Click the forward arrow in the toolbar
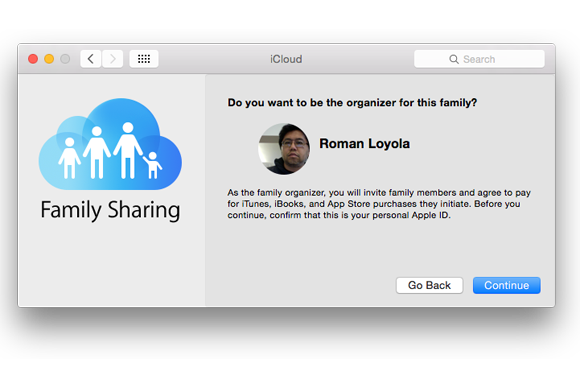580x388 pixels. [112, 59]
